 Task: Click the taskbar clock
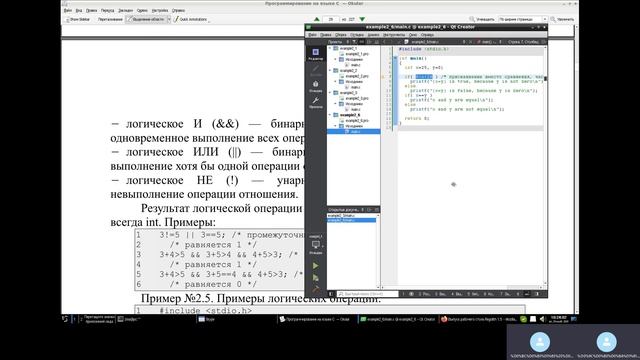point(559,319)
